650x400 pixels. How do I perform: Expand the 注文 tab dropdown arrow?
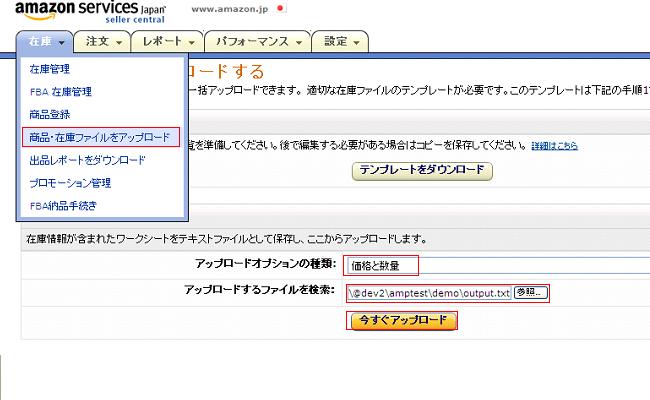(x=121, y=42)
